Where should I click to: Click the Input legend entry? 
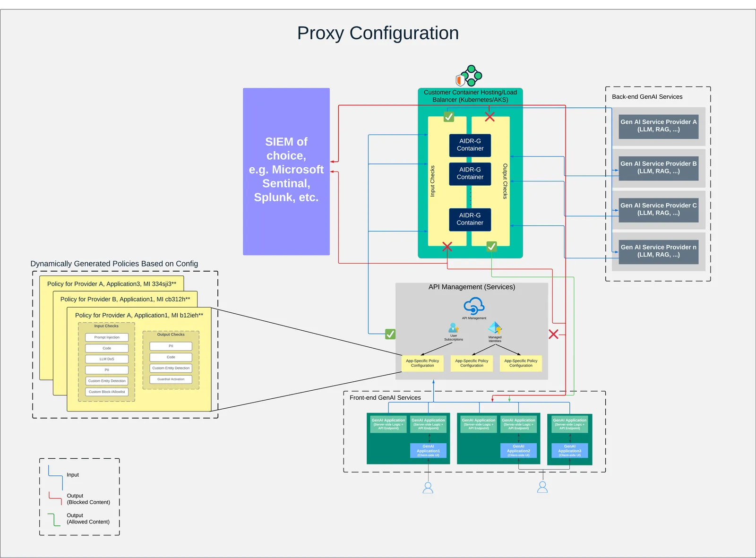(x=73, y=475)
